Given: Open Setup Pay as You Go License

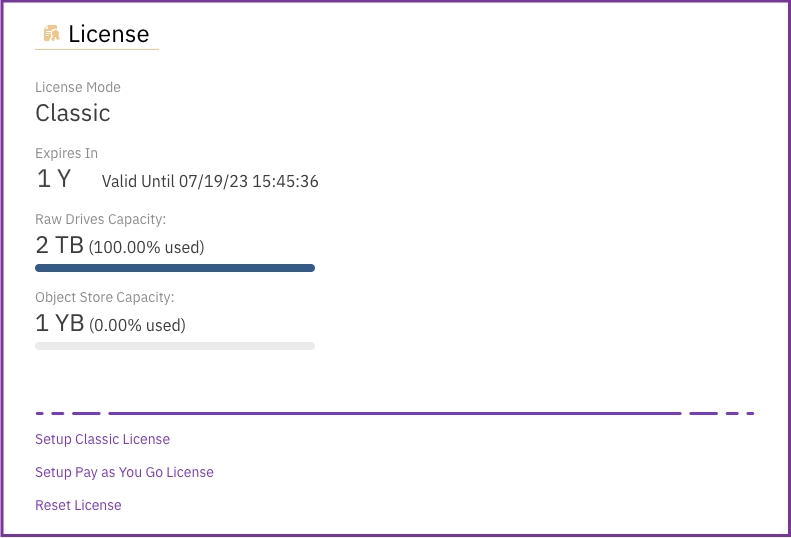Looking at the screenshot, I should (x=124, y=472).
